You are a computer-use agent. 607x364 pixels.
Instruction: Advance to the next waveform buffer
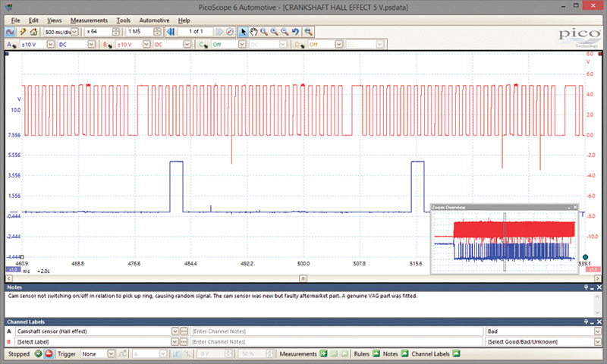click(219, 32)
